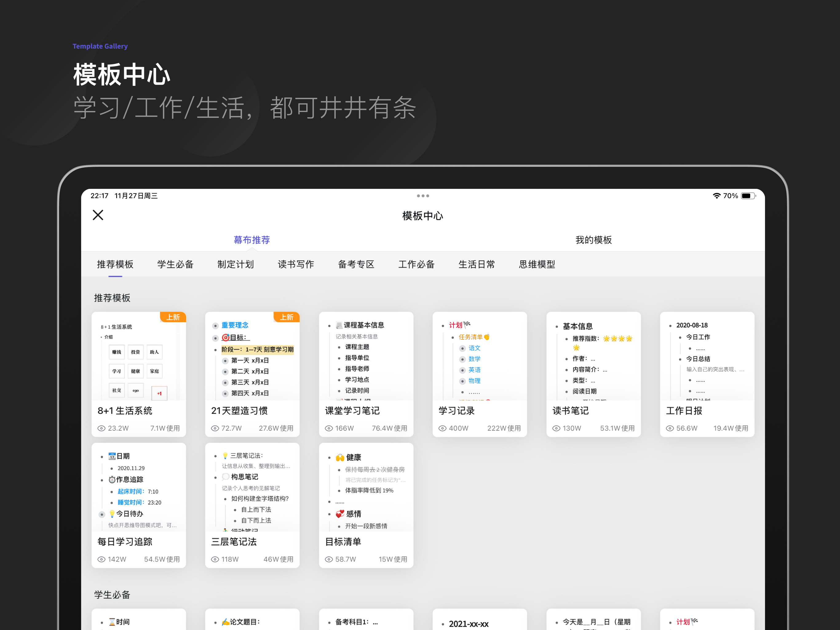Open 目标清单 template preview
The image size is (840, 630).
[x=366, y=487]
